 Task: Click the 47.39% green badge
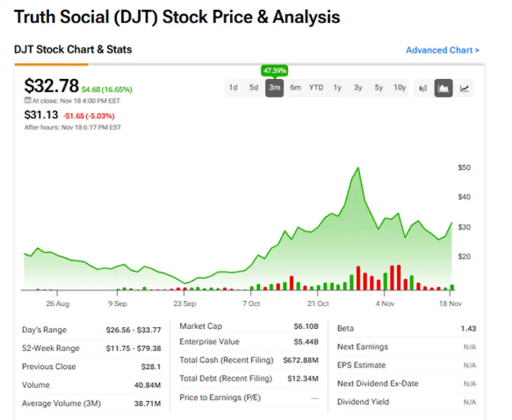[x=275, y=71]
